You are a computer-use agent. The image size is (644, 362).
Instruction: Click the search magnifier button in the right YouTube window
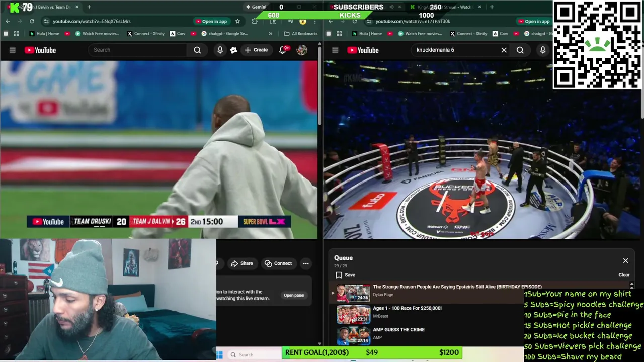tap(520, 50)
